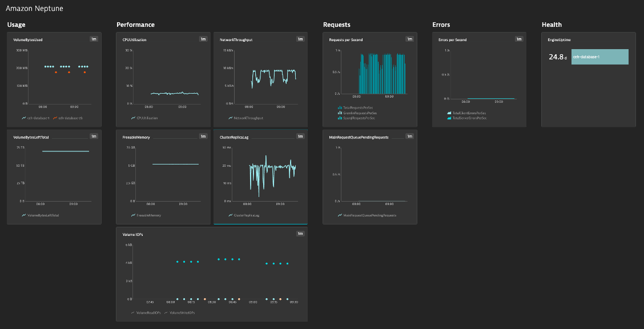Click the NetworkThroughput tile title
The width and height of the screenshot is (644, 329).
pyautogui.click(x=236, y=40)
